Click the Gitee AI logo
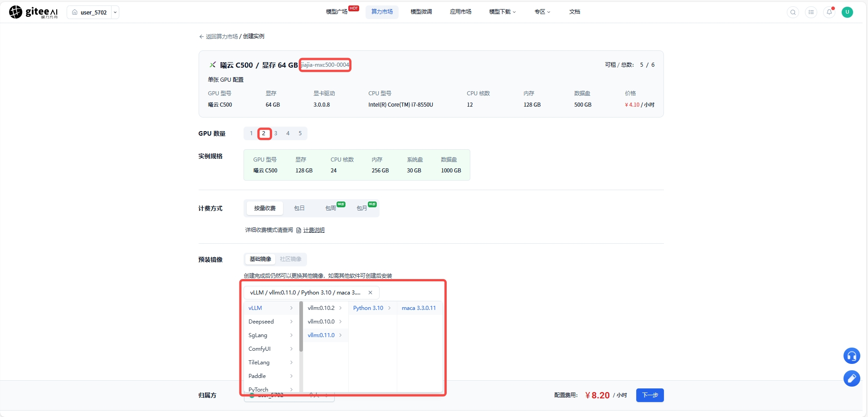This screenshot has width=868, height=417. 34,12
